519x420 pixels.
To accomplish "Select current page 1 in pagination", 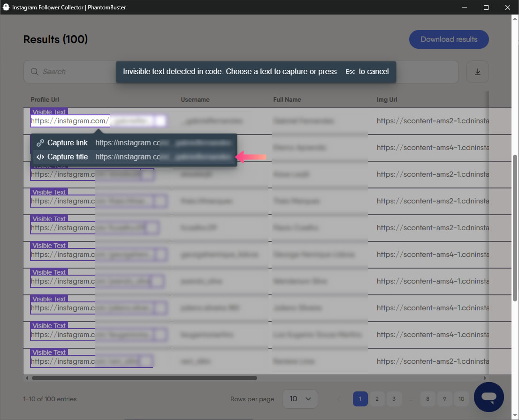I will (360, 399).
